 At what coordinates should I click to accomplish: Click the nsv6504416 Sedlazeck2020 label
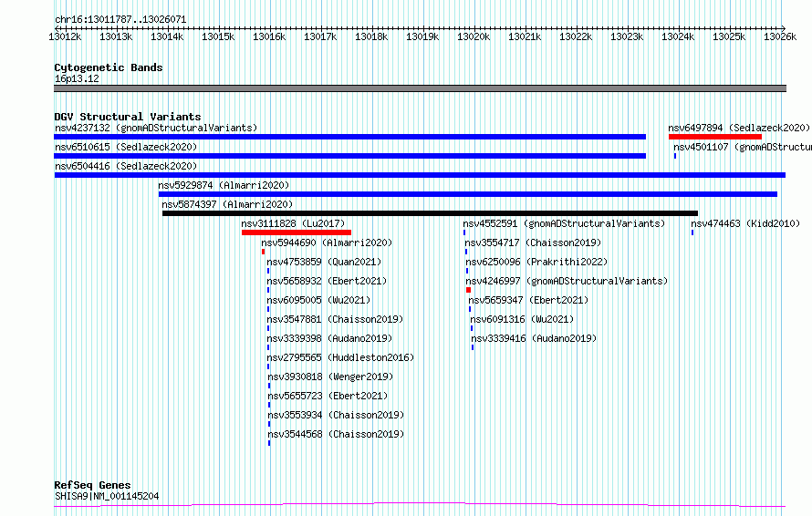(x=126, y=166)
